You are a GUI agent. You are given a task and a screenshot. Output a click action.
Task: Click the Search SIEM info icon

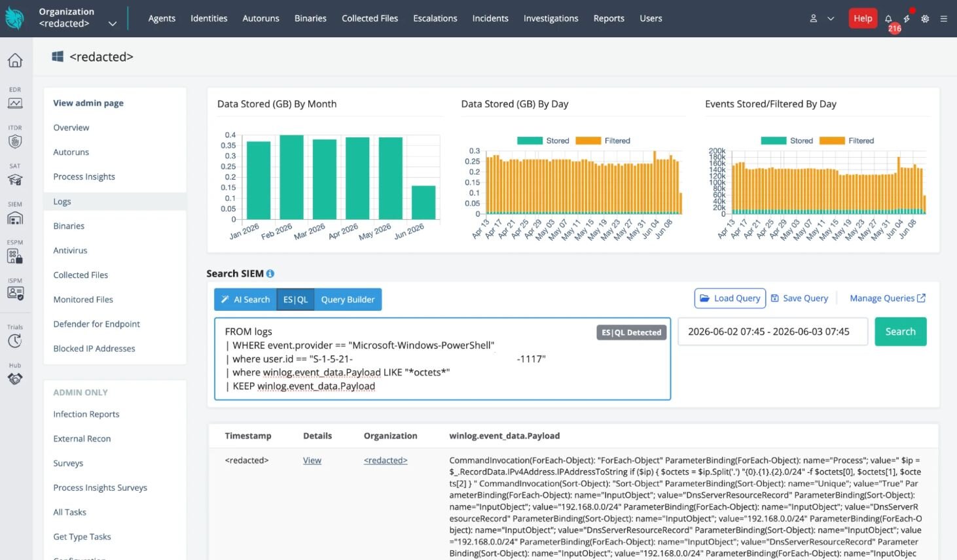tap(270, 273)
